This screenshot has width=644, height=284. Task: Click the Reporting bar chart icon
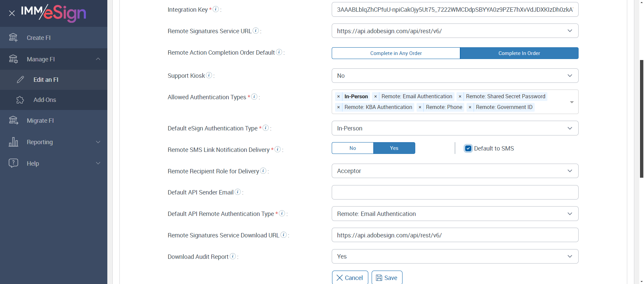pyautogui.click(x=13, y=142)
